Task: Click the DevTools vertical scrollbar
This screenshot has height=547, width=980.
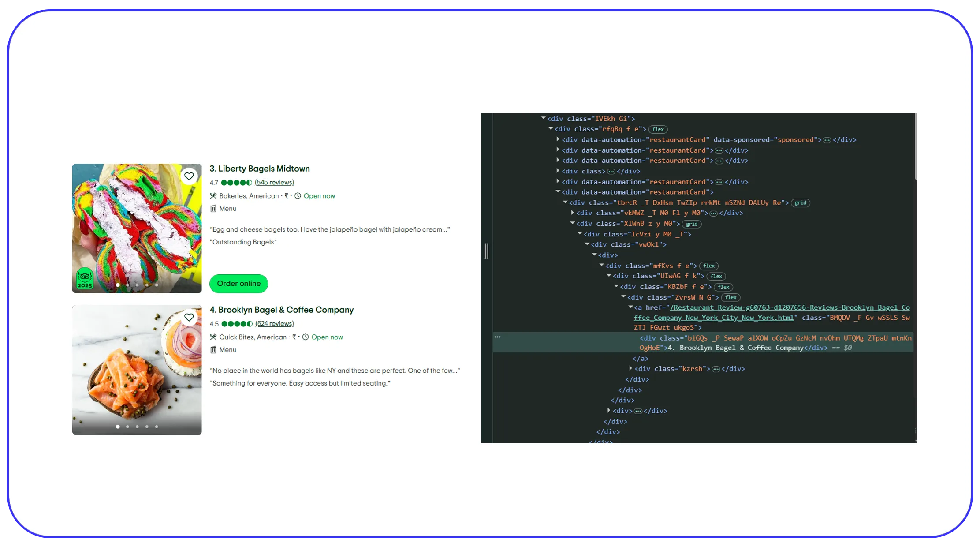Action: tap(916, 146)
